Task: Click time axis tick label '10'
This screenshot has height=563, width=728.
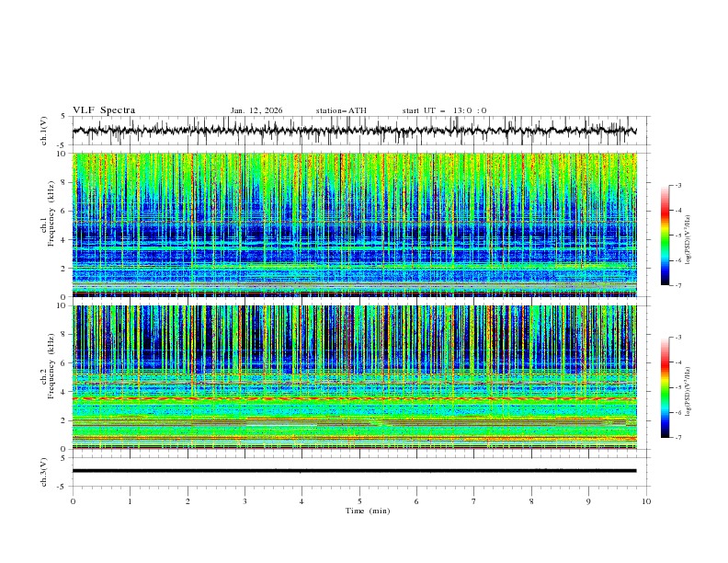Action: (x=646, y=501)
